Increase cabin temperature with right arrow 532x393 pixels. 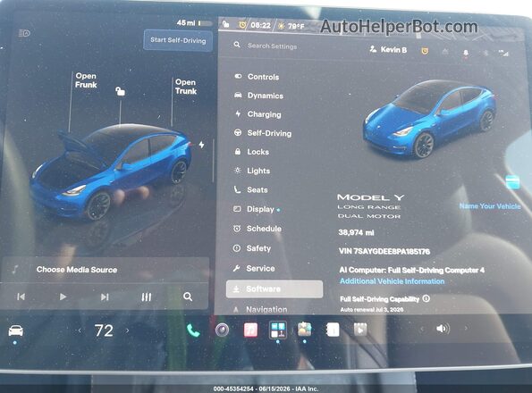127,330
